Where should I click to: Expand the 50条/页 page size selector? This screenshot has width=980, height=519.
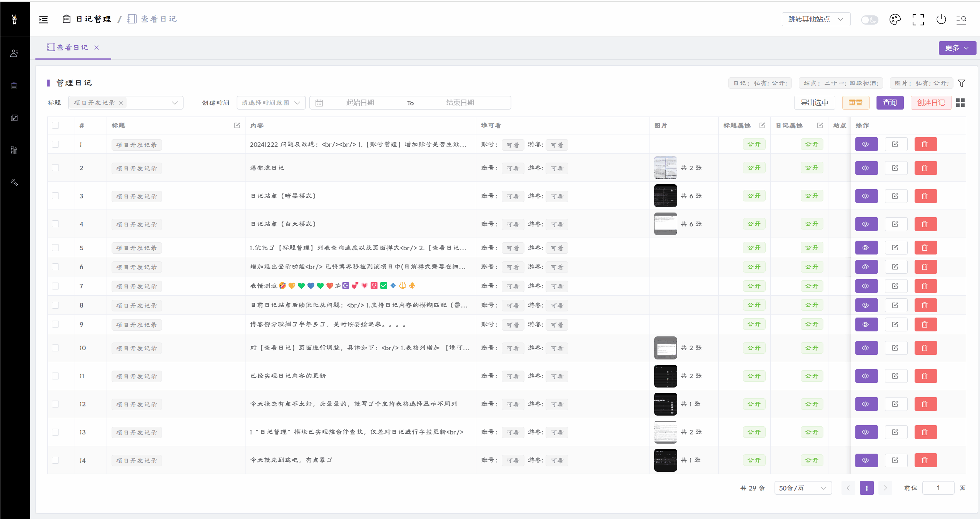pyautogui.click(x=803, y=488)
